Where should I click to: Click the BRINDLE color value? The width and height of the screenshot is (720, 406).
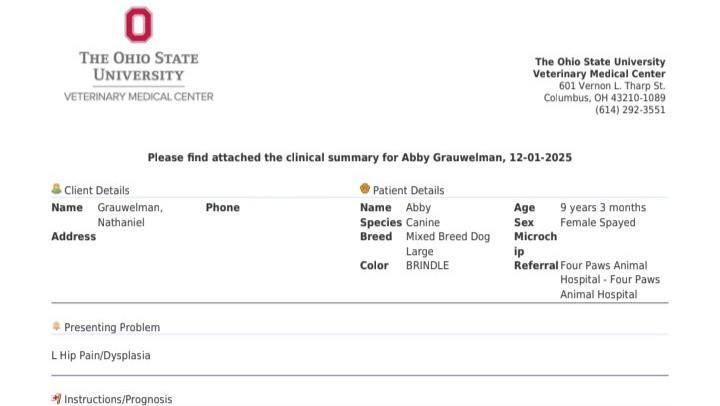(x=427, y=266)
